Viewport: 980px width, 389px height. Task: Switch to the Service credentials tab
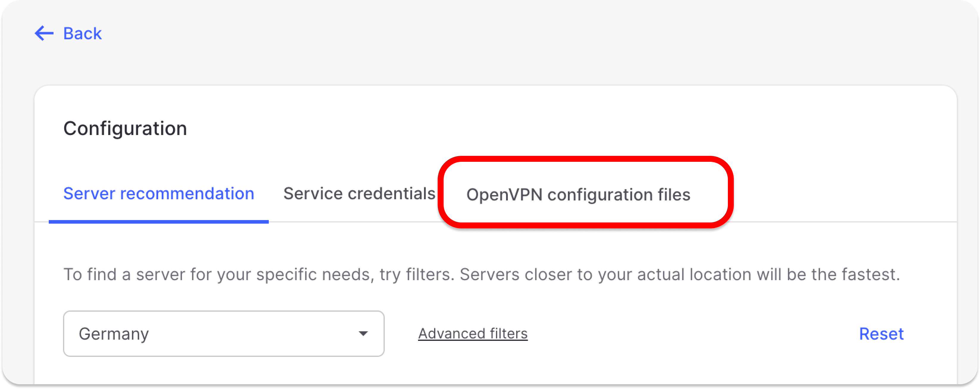pyautogui.click(x=359, y=194)
